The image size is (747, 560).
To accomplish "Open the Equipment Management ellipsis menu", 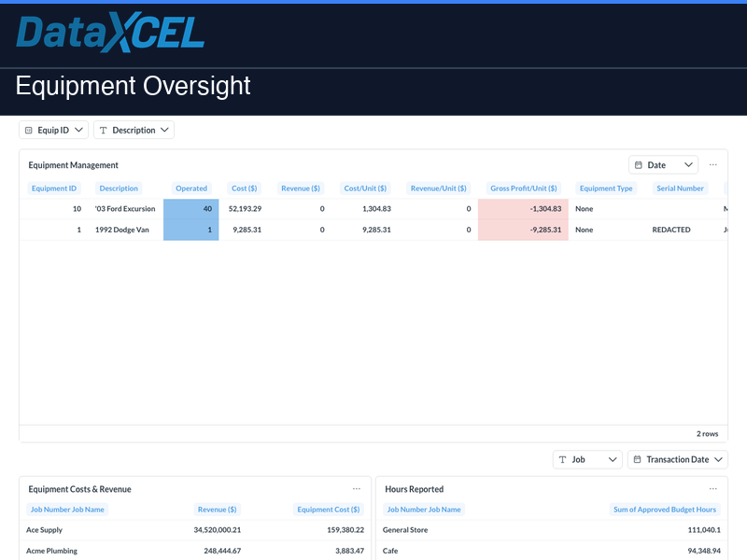I will click(x=712, y=165).
